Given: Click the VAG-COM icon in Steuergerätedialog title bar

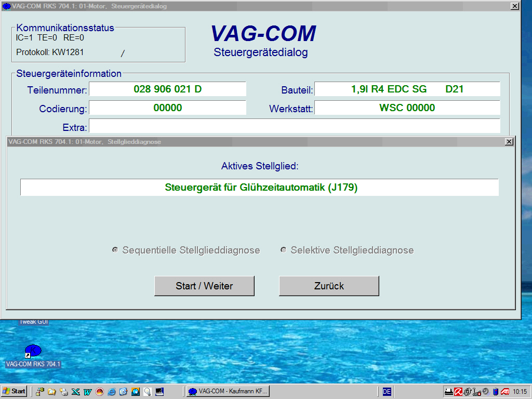Looking at the screenshot, I should click(6, 6).
